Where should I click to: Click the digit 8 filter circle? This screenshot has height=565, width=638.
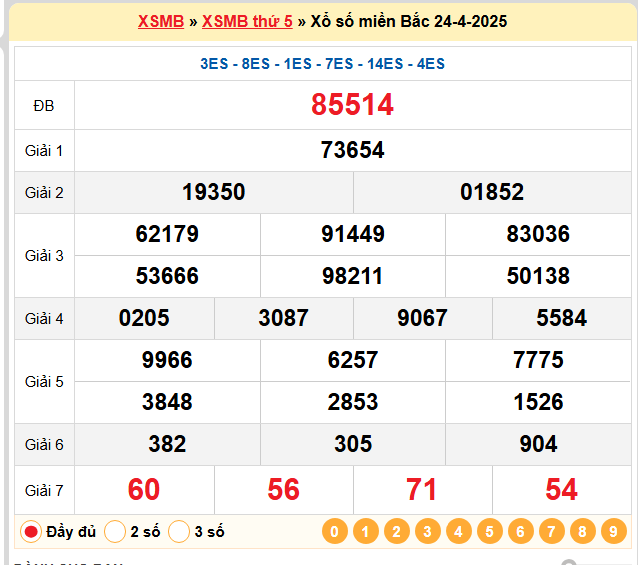(x=583, y=531)
